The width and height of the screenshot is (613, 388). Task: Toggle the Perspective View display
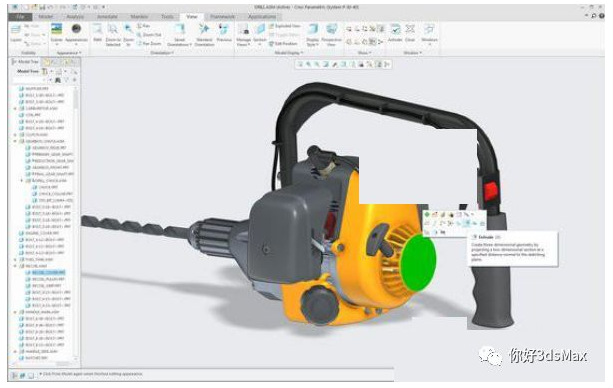[x=331, y=34]
